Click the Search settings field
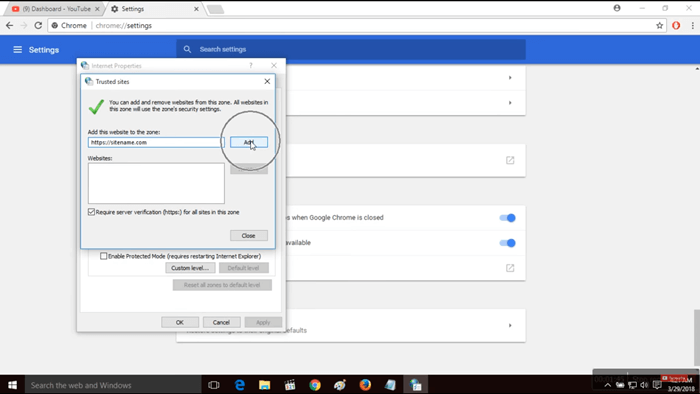Viewport: 700px width, 394px height. (351, 49)
